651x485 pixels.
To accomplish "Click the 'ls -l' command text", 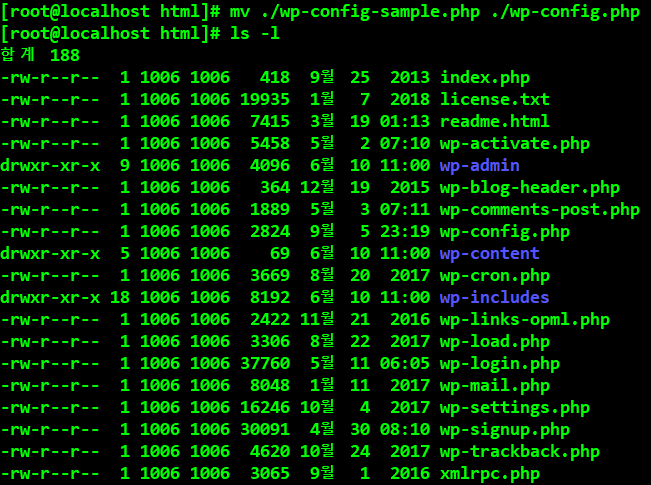I will click(x=255, y=33).
